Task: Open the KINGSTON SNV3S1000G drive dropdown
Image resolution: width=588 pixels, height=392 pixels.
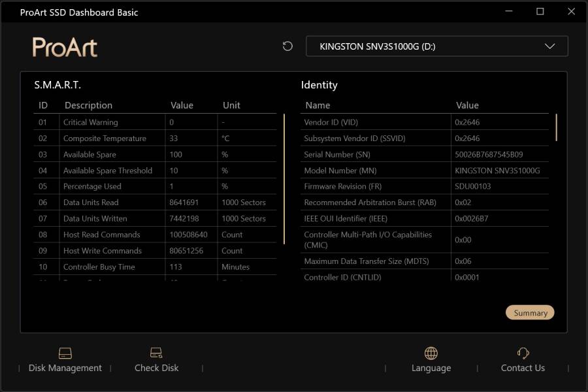Action: pos(437,46)
